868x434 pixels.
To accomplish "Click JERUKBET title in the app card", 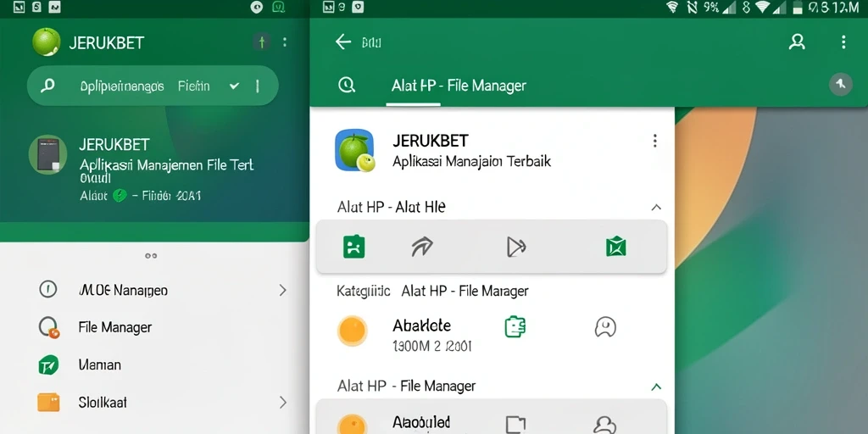I will tap(430, 141).
